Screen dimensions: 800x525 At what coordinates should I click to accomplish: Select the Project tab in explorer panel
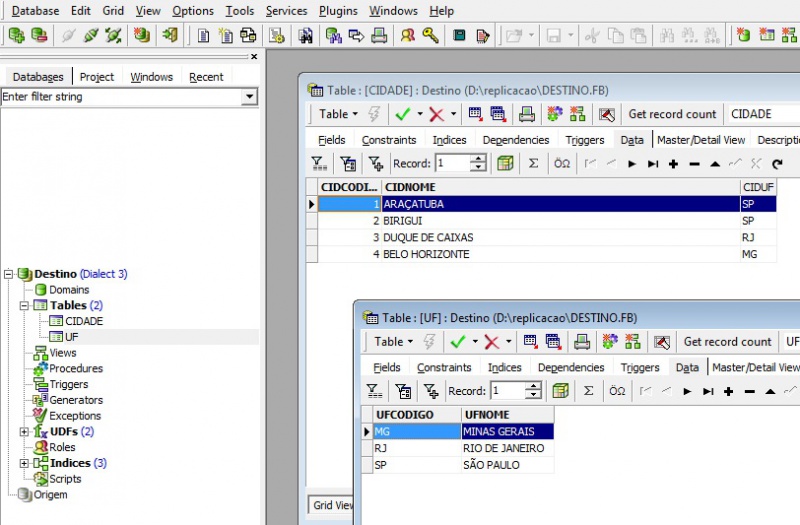pos(97,77)
